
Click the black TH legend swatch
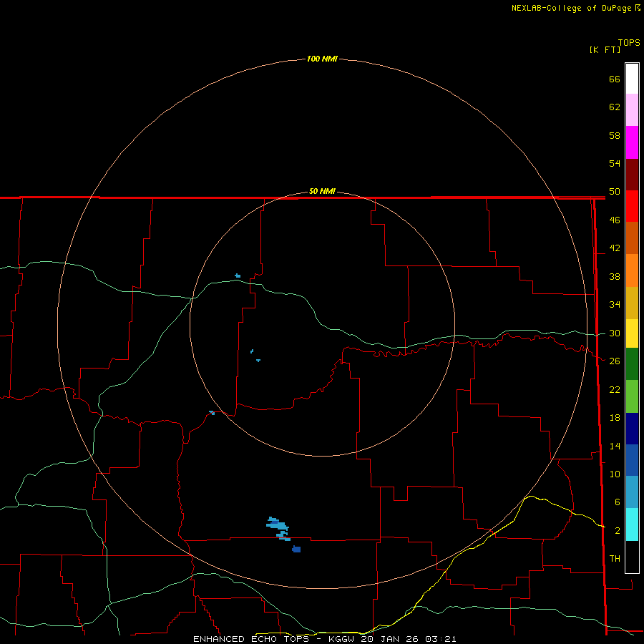632,557
